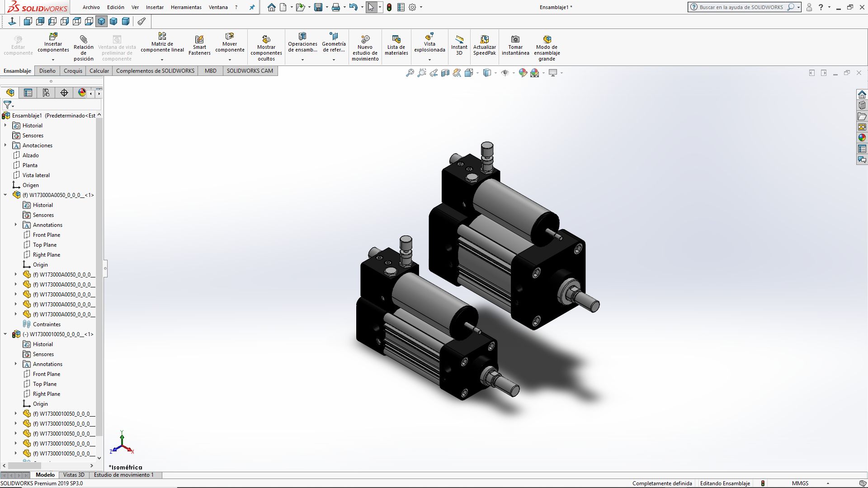The width and height of the screenshot is (868, 488).
Task: Click Vista explosionada icon
Action: pos(429,37)
